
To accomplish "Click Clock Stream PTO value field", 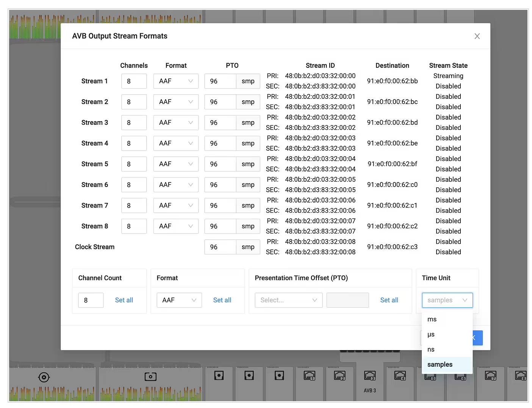I will [x=220, y=247].
